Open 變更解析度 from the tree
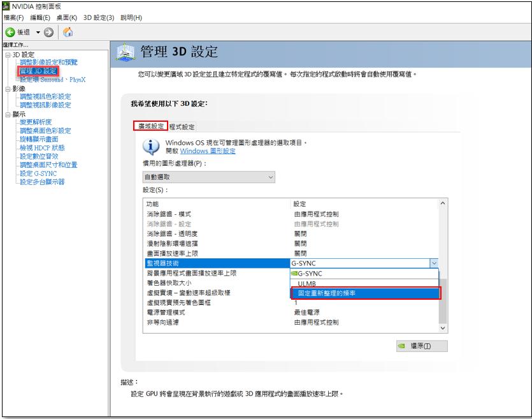The height and width of the screenshot is (419, 532). [36, 122]
